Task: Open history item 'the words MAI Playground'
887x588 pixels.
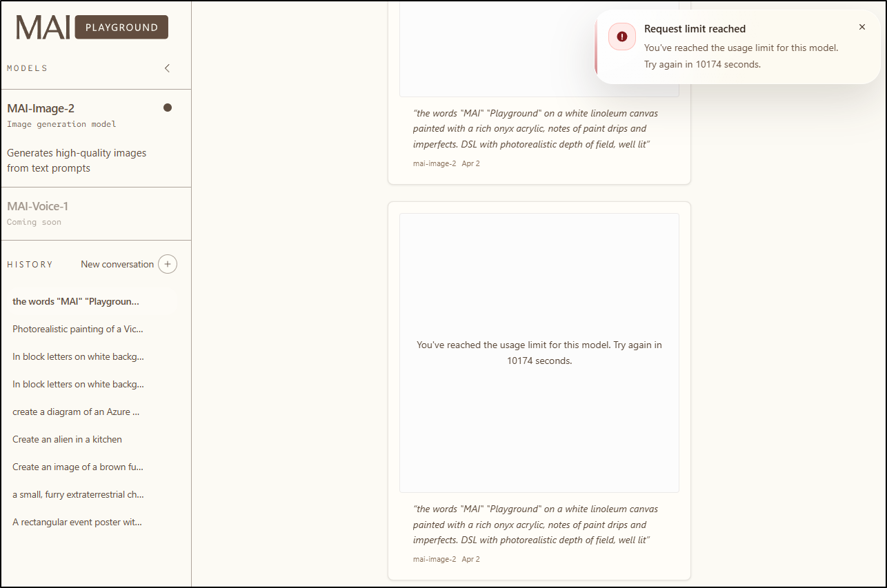Action: 76,301
